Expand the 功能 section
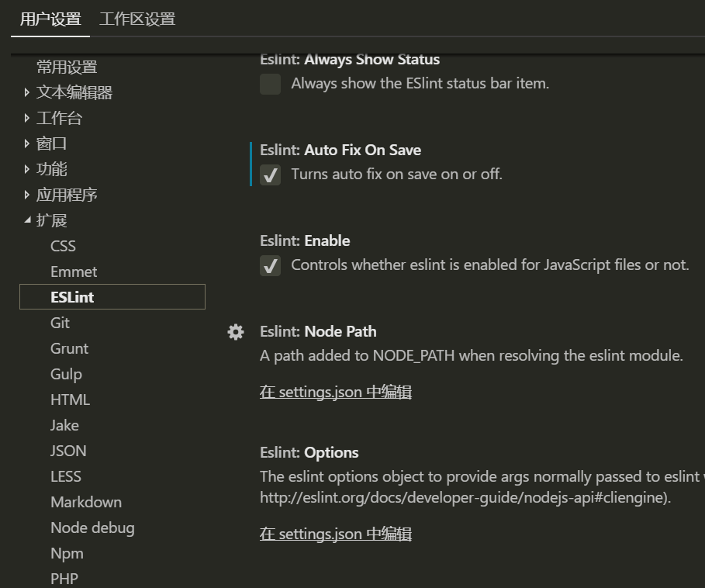Screen dimensions: 705x588 tap(27, 170)
